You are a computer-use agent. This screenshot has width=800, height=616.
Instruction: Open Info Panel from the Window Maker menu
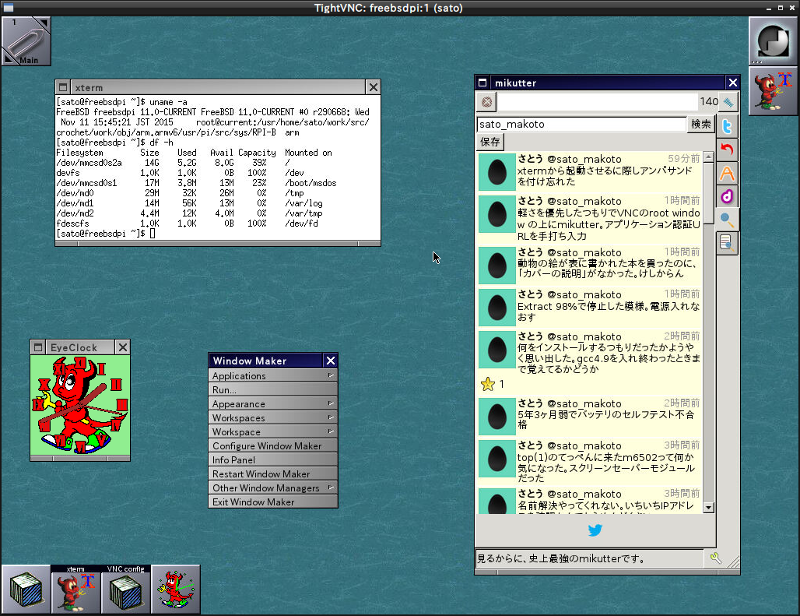click(x=273, y=460)
